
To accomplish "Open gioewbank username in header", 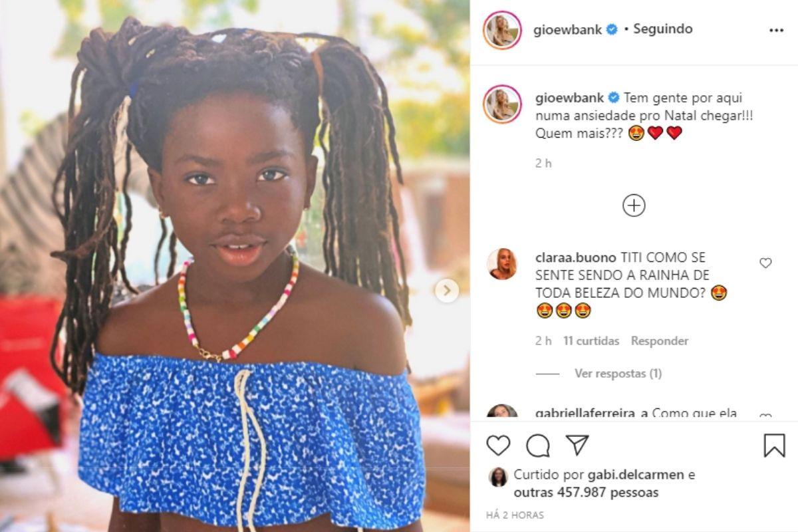I will 569,30.
